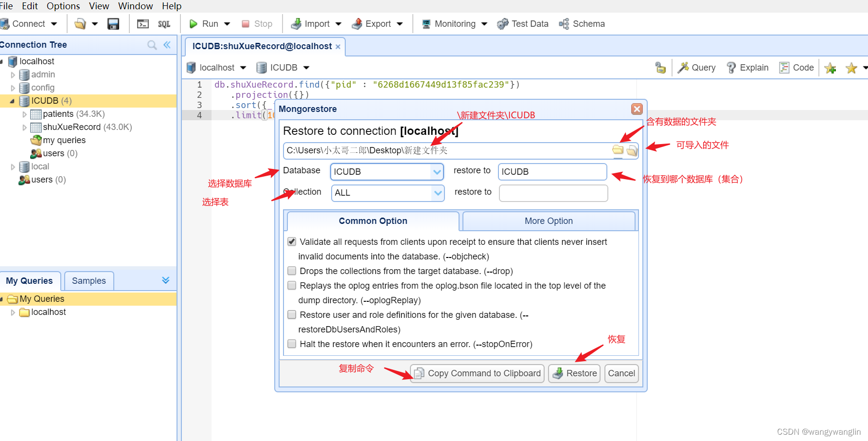The image size is (868, 441).
Task: Click the Export toolbar button
Action: [x=372, y=24]
